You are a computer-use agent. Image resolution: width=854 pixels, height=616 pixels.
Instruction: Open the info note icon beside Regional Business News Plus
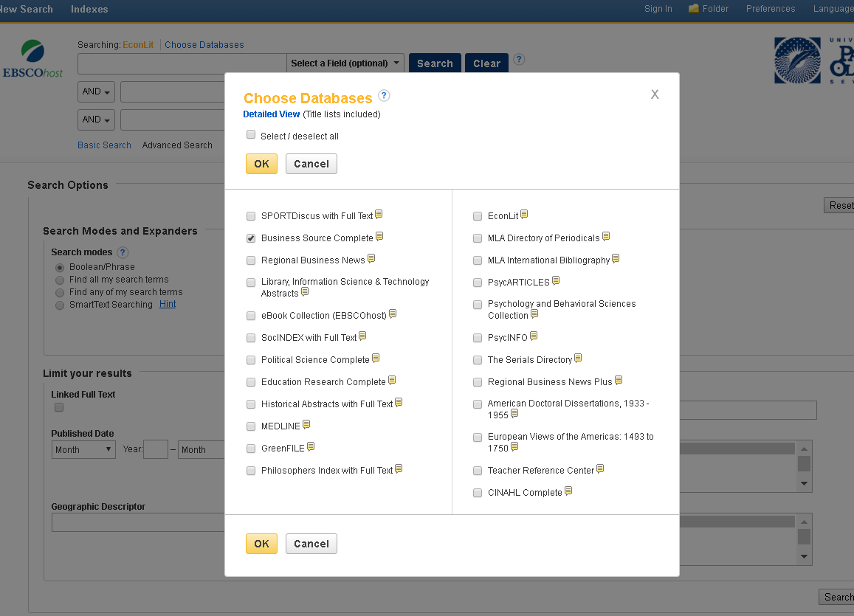point(619,381)
